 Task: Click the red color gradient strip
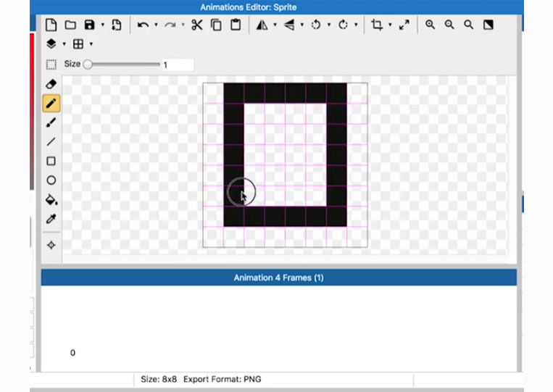click(x=32, y=111)
